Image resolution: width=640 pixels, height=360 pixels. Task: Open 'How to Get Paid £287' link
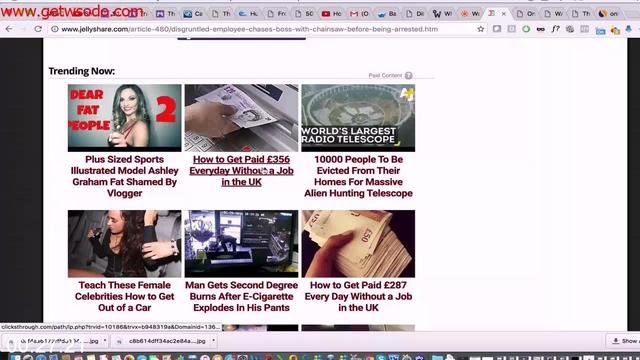(358, 296)
